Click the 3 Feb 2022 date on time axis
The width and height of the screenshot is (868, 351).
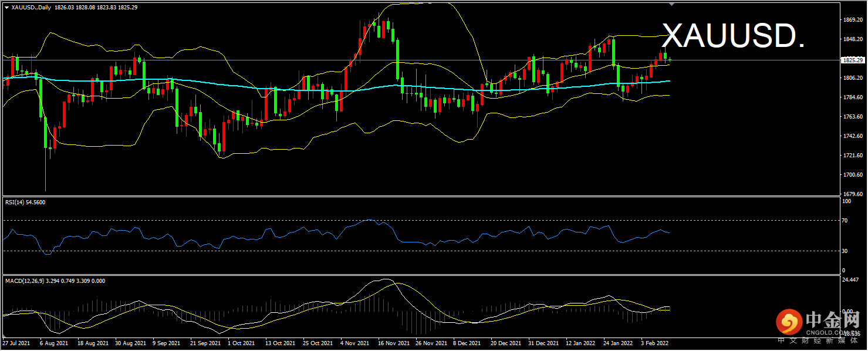[x=653, y=342]
